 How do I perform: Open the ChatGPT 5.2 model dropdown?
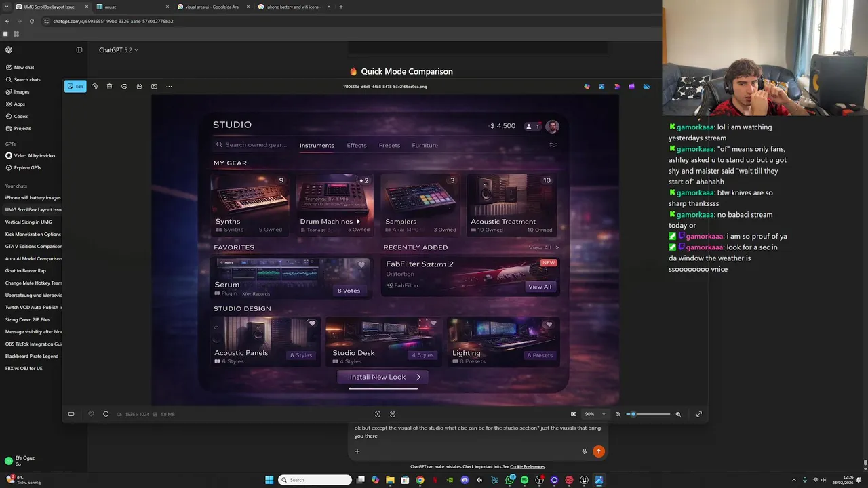[x=118, y=50]
